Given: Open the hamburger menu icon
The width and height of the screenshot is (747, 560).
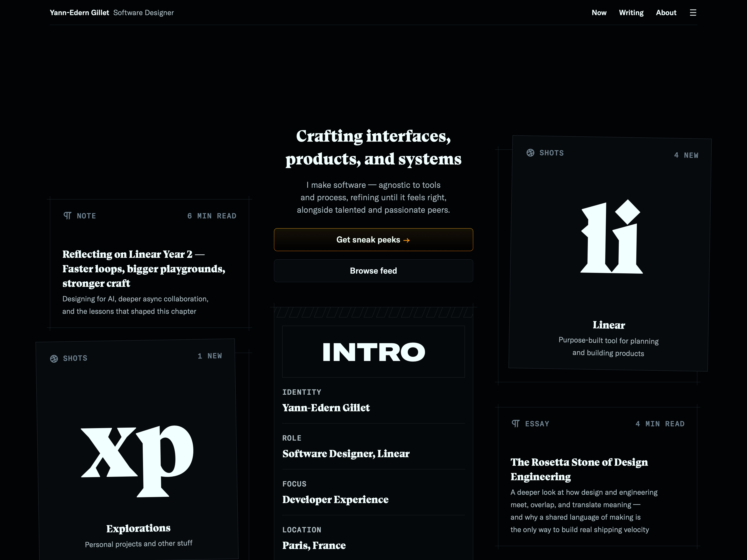Looking at the screenshot, I should pyautogui.click(x=693, y=13).
